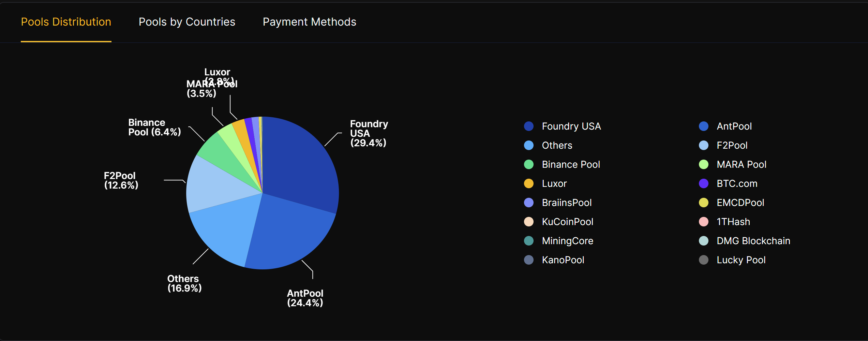Select 1THash legend label
This screenshot has width=868, height=341.
(733, 222)
